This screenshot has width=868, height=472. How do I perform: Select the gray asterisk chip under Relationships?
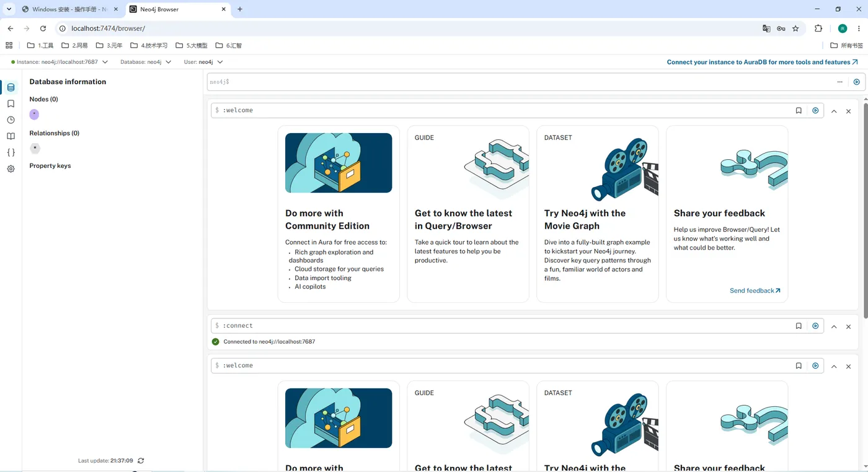click(x=35, y=149)
